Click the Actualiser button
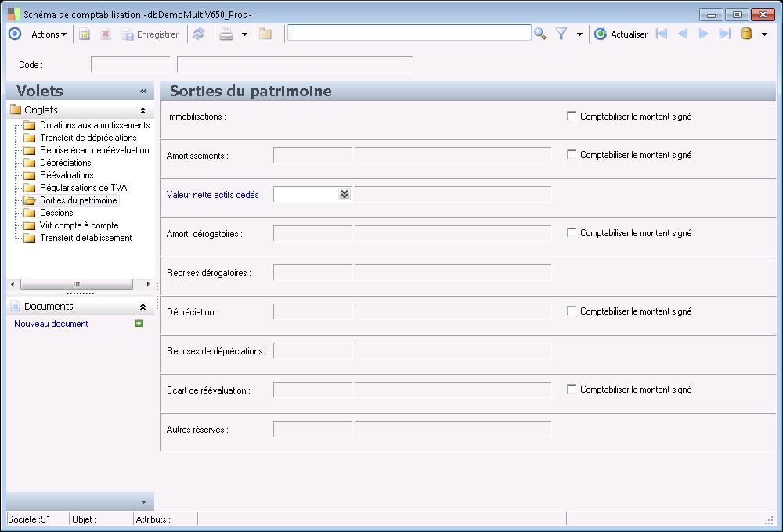This screenshot has height=532, width=783. point(621,34)
